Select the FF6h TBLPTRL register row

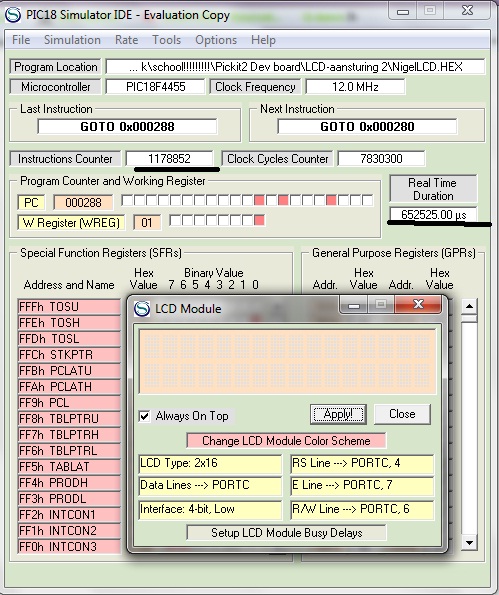[x=69, y=450]
